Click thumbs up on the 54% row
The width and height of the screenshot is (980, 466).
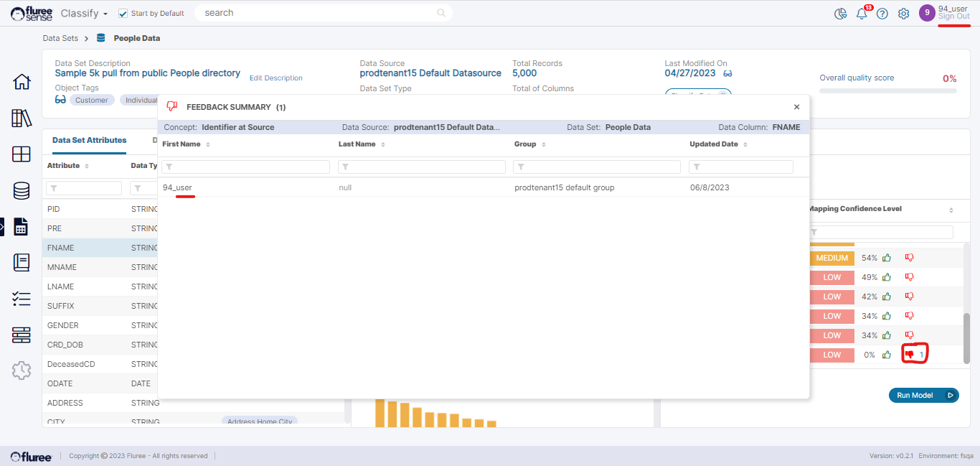point(887,258)
